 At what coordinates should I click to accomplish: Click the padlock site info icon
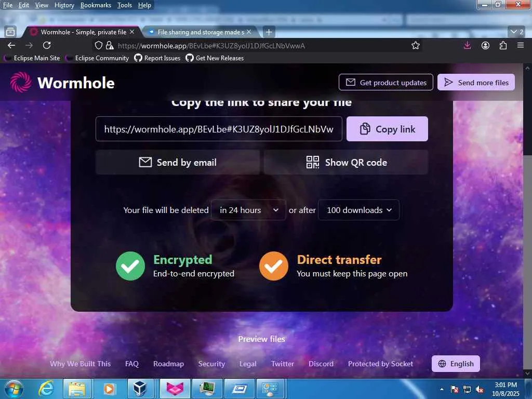pos(109,45)
